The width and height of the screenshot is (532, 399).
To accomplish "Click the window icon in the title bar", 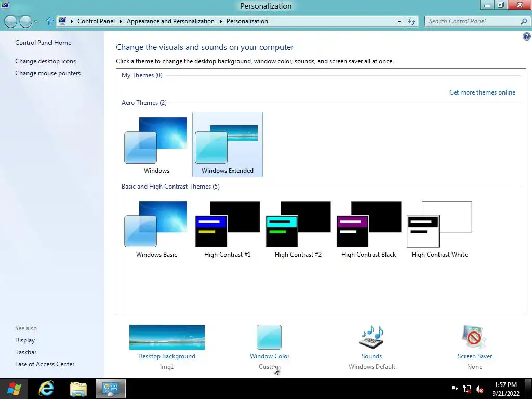I will [x=5, y=5].
